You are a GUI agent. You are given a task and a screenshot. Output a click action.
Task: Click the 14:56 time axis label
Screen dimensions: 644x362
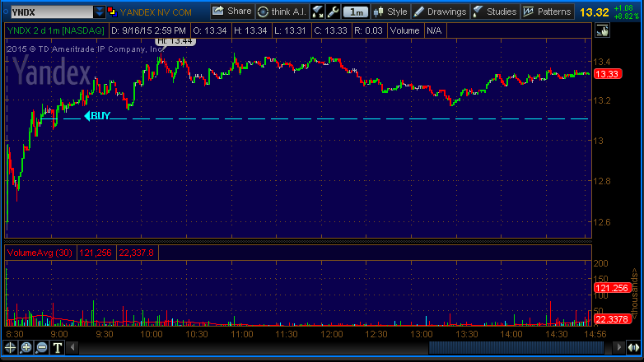click(x=595, y=334)
